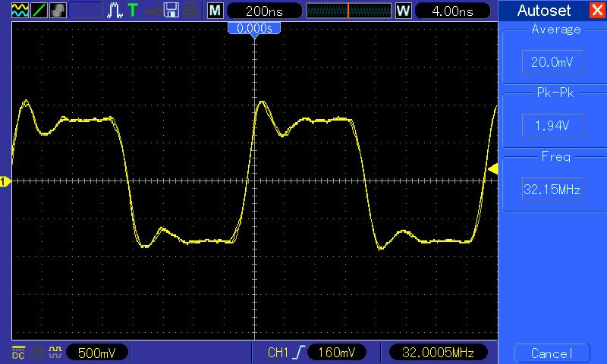Select the green diagonal line display icon
Screen dimensions: 607x364
pyautogui.click(x=39, y=10)
